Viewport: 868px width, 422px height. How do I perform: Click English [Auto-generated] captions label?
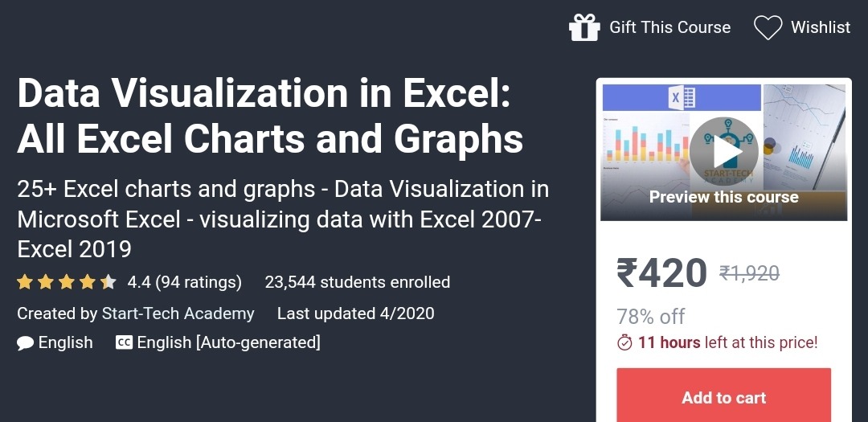coord(228,342)
